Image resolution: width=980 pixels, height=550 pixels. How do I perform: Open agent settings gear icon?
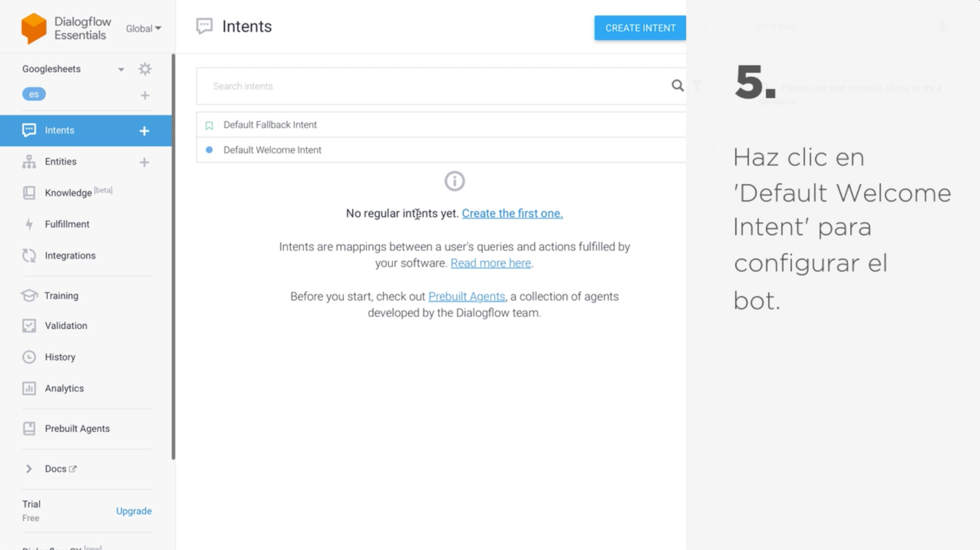click(x=145, y=69)
